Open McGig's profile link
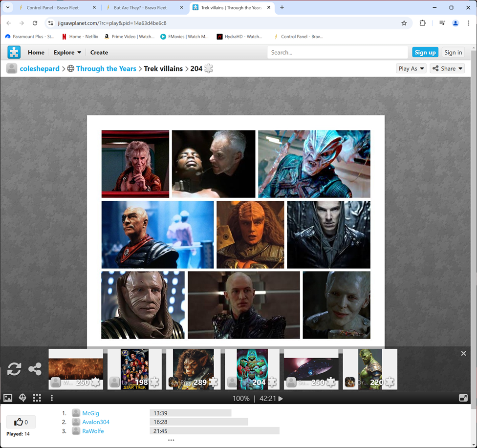Image resolution: width=477 pixels, height=448 pixels. 90,413
